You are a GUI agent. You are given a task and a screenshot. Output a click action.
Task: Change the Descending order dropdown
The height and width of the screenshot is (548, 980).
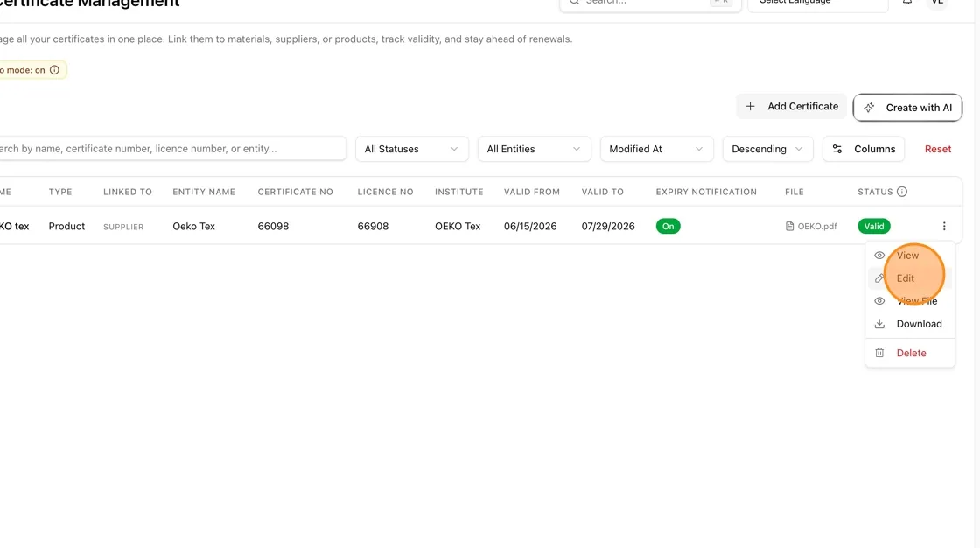click(x=767, y=149)
